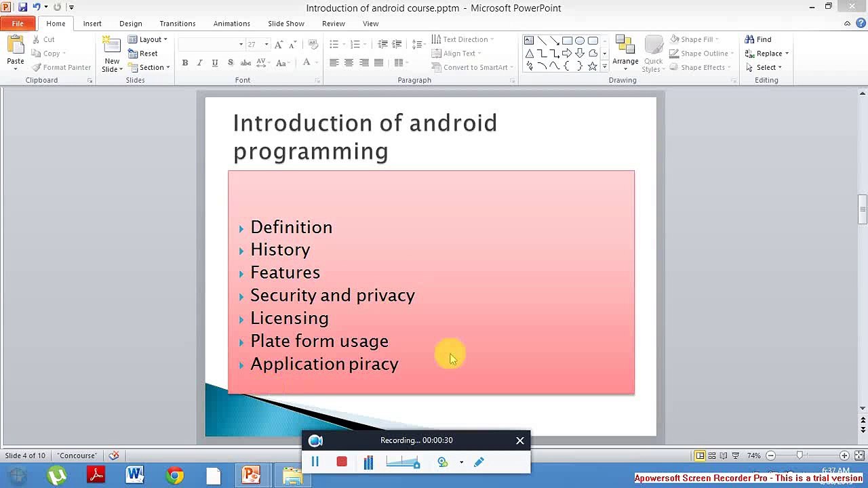Switch to the Transitions tab
Viewport: 868px width, 488px height.
[x=178, y=24]
